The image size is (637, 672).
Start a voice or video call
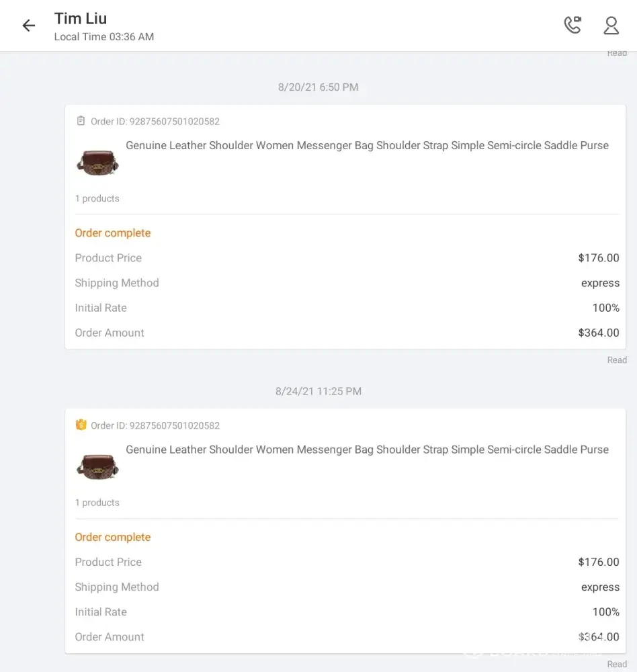pos(572,26)
